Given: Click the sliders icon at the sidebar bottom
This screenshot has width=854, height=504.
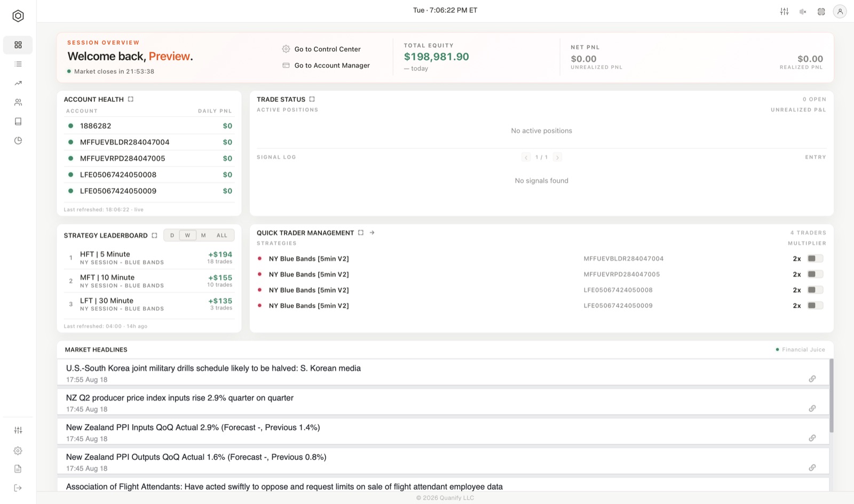Looking at the screenshot, I should [x=18, y=430].
